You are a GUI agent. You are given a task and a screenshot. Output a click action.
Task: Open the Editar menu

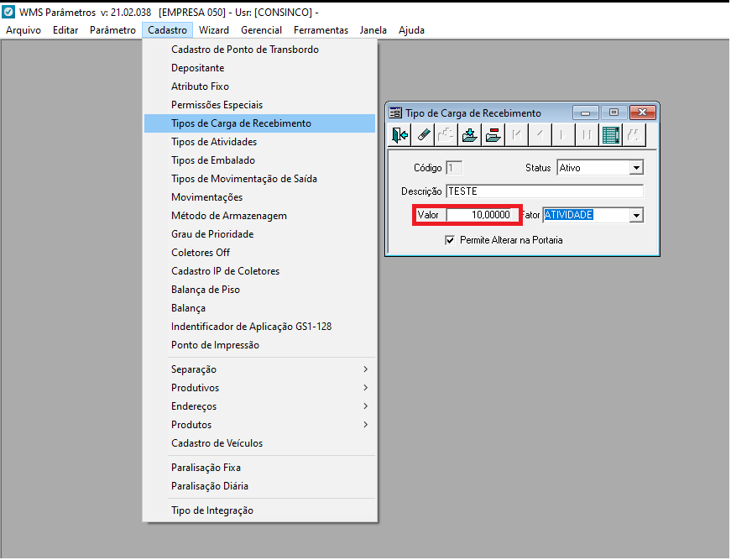[65, 30]
